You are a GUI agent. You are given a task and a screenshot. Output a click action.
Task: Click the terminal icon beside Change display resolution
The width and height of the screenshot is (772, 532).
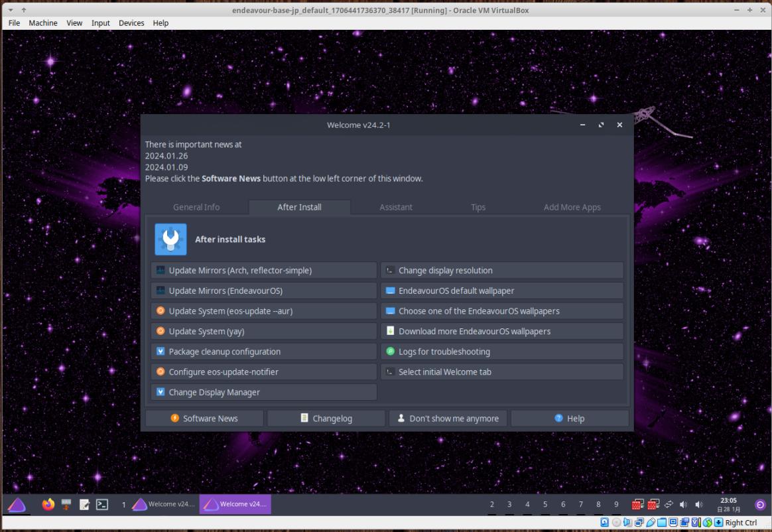pyautogui.click(x=390, y=271)
